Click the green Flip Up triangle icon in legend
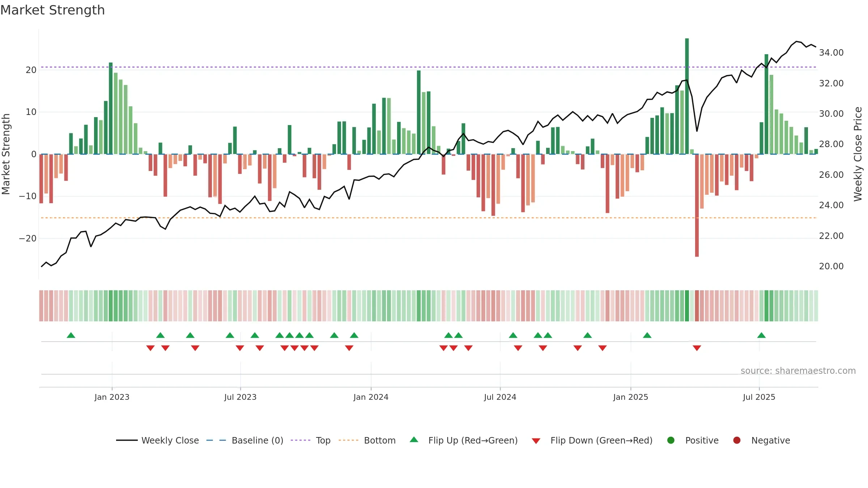The width and height of the screenshot is (868, 488). 414,440
